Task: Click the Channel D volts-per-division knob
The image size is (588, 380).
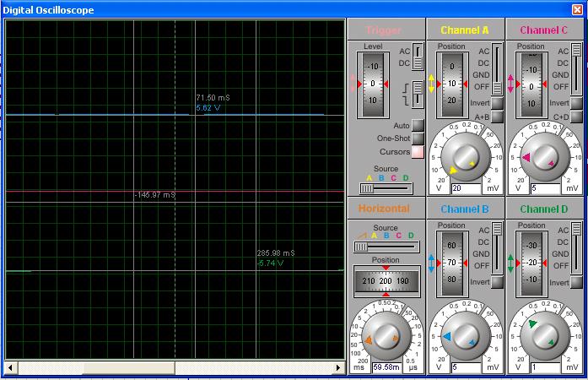Action: 543,338
